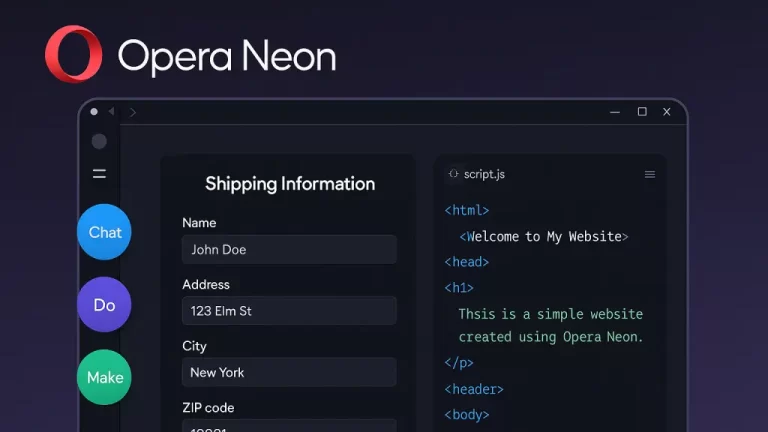This screenshot has height=432, width=768.
Task: Click the script.js file icon
Action: [454, 174]
